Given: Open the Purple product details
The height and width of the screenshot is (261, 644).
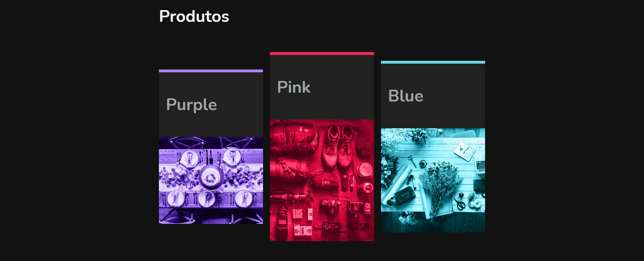Looking at the screenshot, I should (x=211, y=146).
